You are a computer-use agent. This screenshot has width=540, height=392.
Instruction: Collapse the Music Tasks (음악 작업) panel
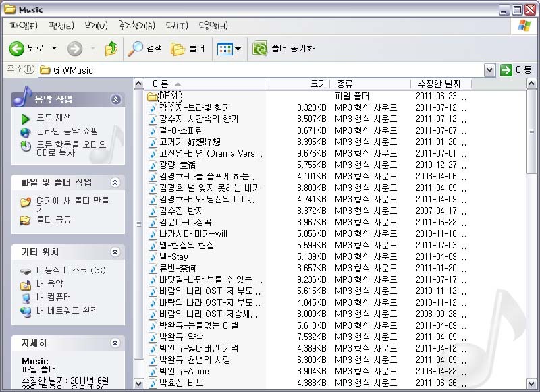click(115, 100)
